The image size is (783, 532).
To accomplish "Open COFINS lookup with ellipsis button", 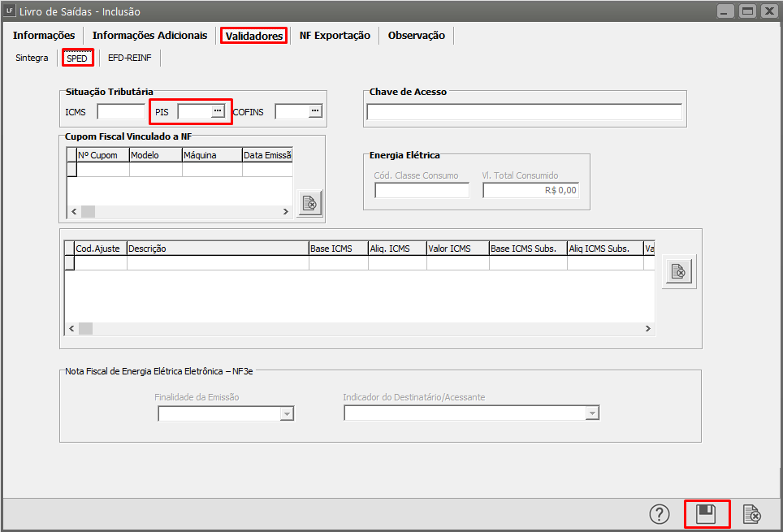I will (314, 111).
